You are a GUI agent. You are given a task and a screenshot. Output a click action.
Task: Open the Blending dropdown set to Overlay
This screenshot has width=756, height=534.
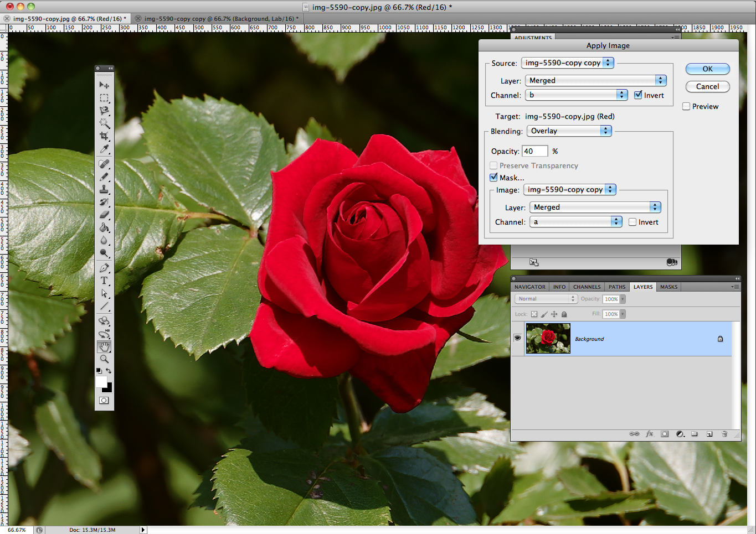point(569,131)
